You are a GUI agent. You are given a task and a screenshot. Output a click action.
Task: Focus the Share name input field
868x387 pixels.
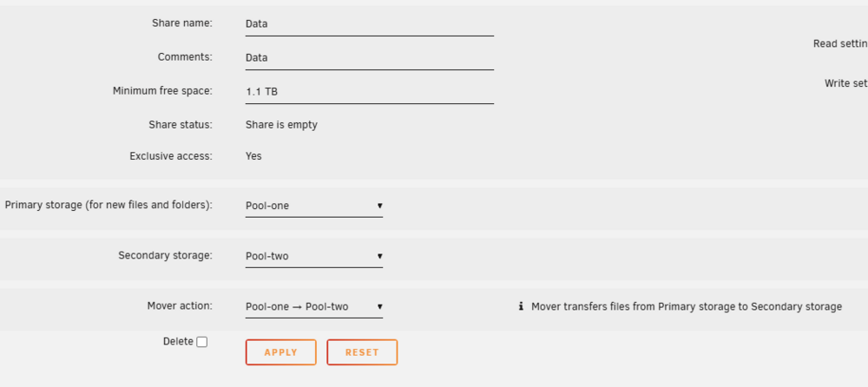tap(369, 24)
